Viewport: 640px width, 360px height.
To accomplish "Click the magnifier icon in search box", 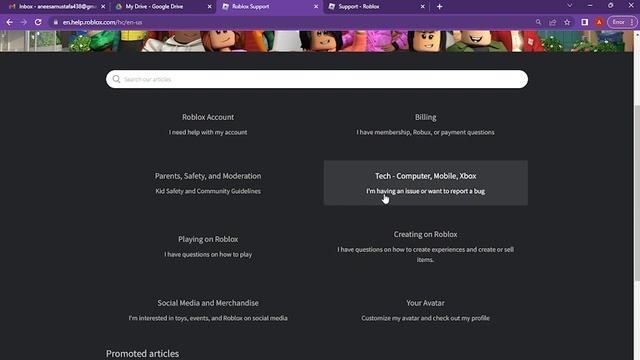I will [x=116, y=79].
